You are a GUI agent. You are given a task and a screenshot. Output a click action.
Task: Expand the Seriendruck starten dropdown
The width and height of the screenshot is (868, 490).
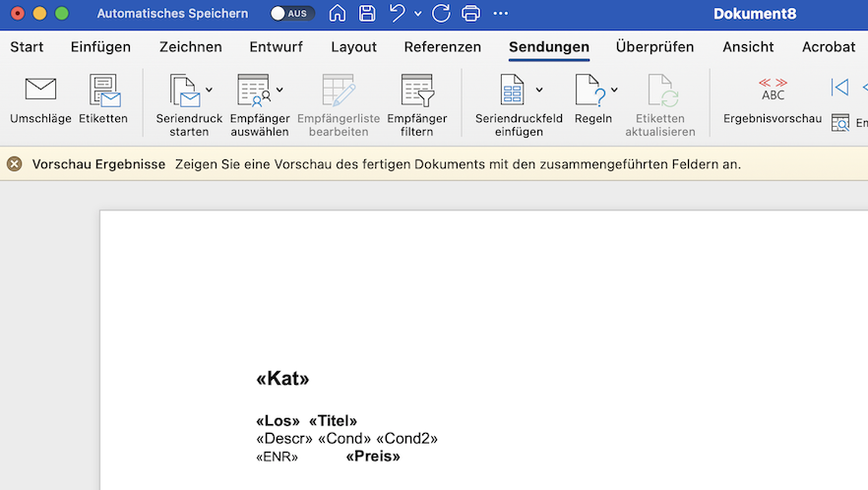tap(209, 90)
